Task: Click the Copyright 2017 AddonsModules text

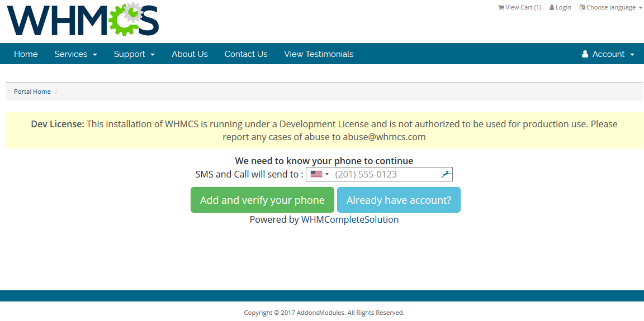Action: click(x=324, y=313)
